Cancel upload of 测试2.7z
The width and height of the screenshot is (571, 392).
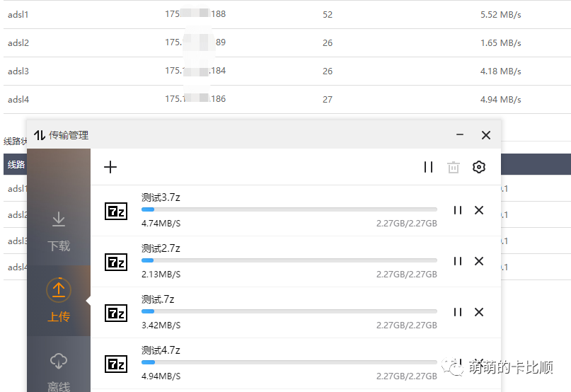pos(479,261)
